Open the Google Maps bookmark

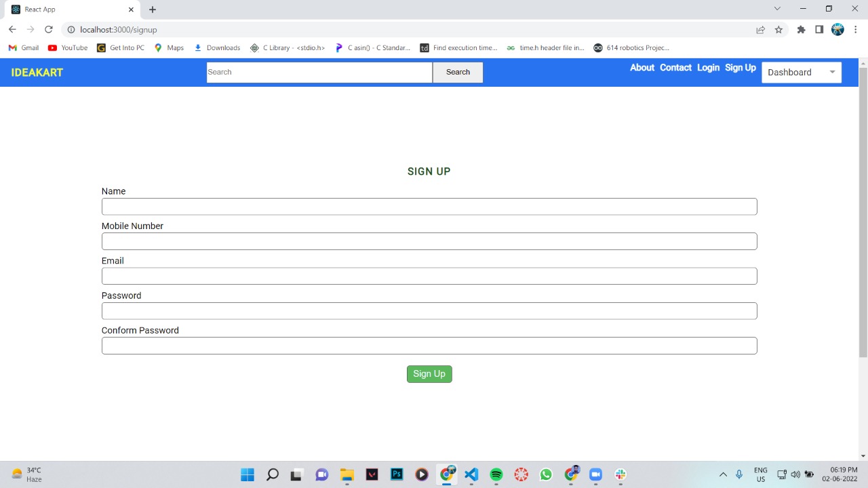[169, 47]
